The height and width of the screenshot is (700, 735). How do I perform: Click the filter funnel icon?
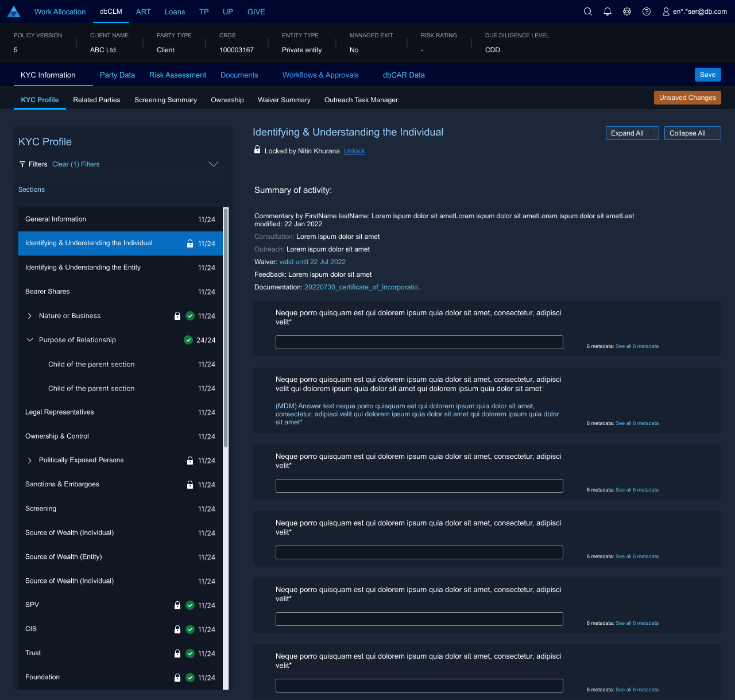click(x=22, y=164)
